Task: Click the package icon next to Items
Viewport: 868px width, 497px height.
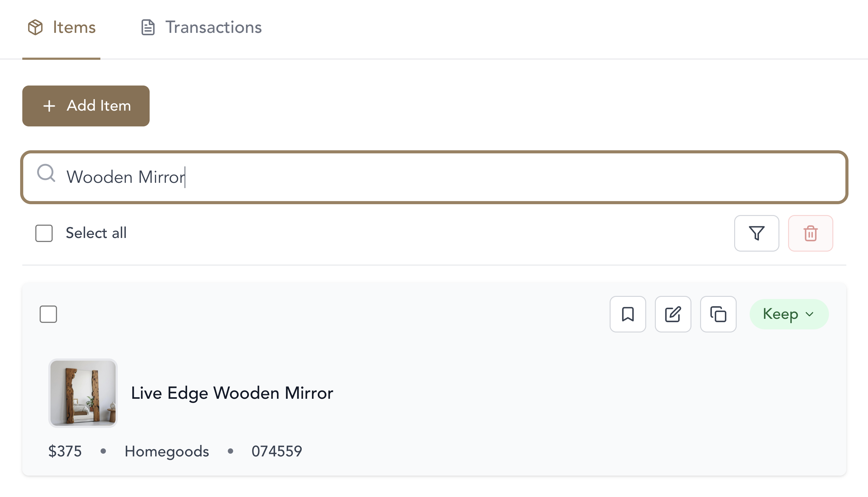Action: click(x=35, y=27)
